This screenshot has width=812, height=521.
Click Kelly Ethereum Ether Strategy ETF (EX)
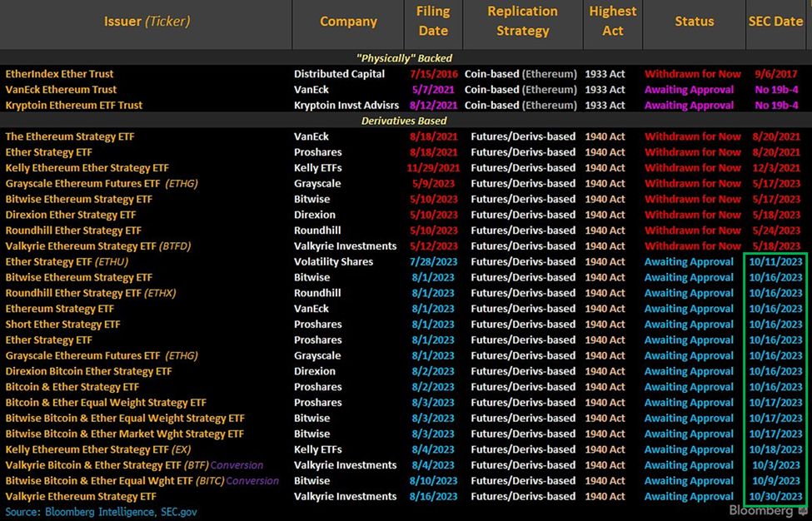point(98,449)
